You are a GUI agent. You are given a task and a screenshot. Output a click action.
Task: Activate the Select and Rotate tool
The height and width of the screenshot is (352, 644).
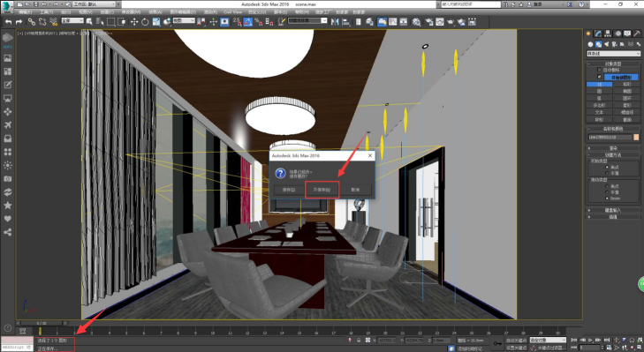coord(145,22)
